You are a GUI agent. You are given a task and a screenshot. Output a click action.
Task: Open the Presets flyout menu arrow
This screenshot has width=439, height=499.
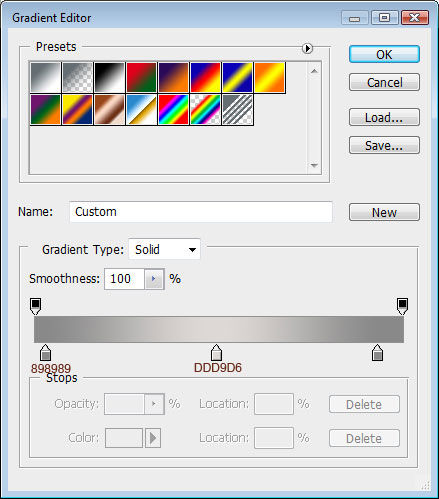307,48
